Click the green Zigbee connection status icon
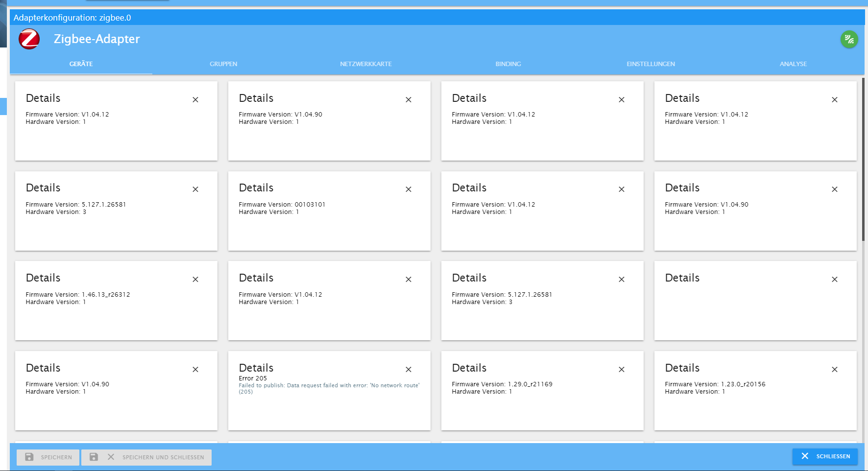868x471 pixels. pyautogui.click(x=849, y=40)
